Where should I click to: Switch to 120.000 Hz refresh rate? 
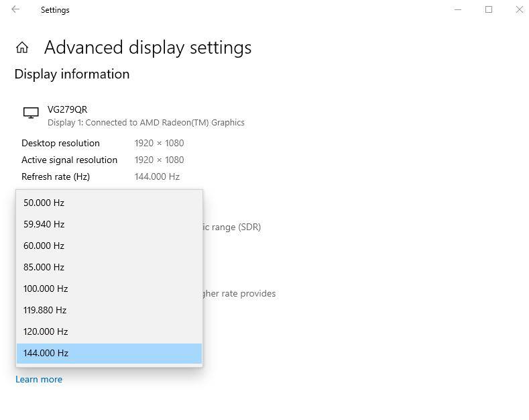(x=46, y=331)
